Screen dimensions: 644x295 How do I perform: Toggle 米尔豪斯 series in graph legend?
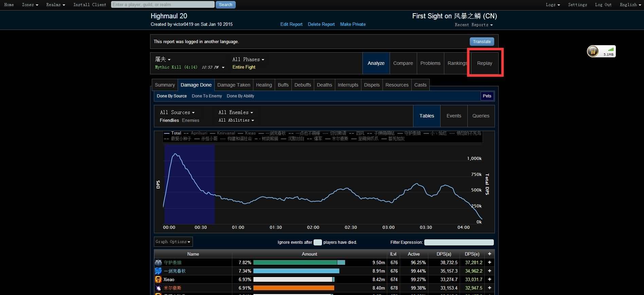(337, 139)
